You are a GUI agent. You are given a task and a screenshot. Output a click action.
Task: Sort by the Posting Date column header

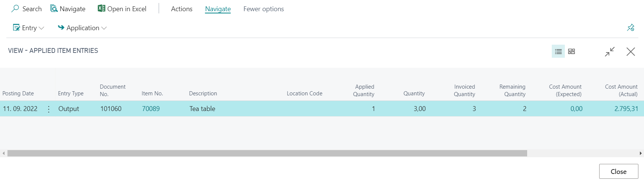18,93
